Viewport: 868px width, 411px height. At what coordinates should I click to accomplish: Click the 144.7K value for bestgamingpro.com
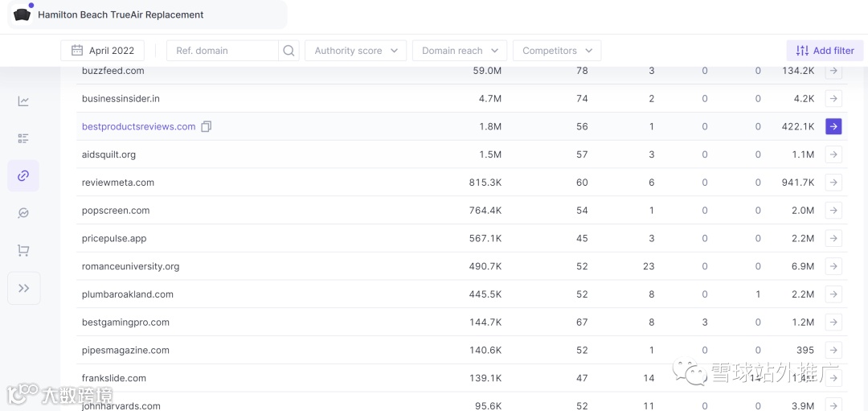(x=485, y=323)
